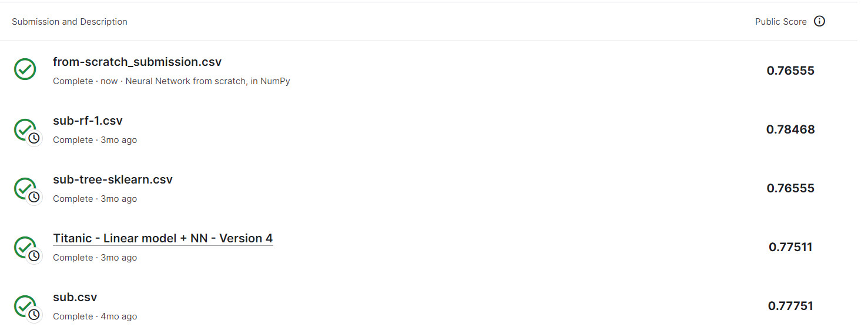Click the 'Complete · 4mo ago' status text

click(95, 316)
